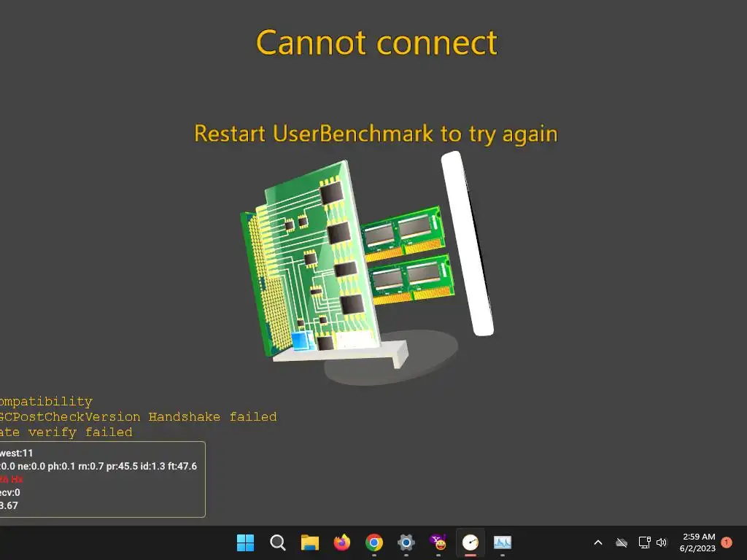Open Firefox from the taskbar
Viewport: 747px width, 560px height.
click(x=341, y=542)
